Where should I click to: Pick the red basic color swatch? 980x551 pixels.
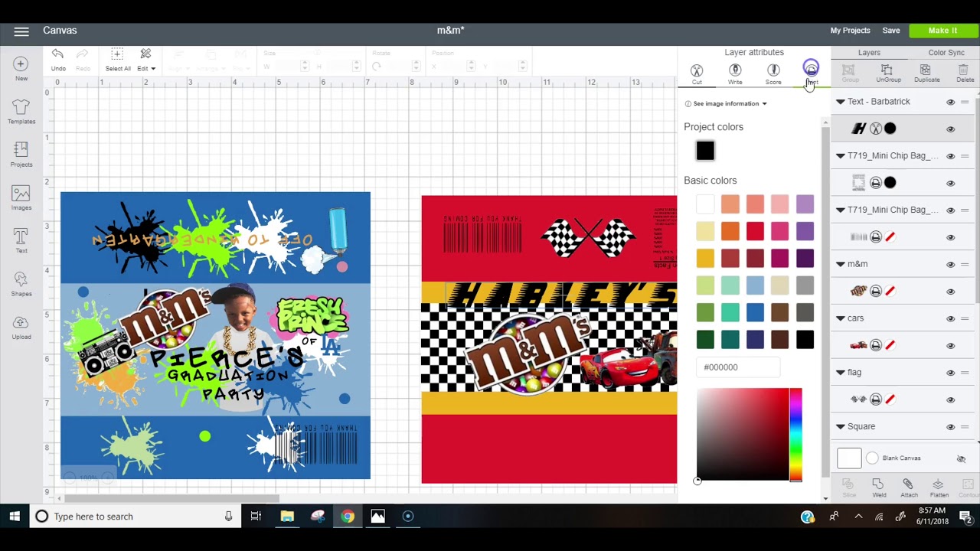coord(755,231)
